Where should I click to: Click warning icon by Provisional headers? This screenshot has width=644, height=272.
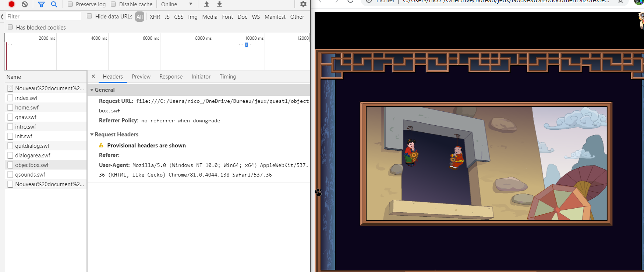[x=101, y=145]
